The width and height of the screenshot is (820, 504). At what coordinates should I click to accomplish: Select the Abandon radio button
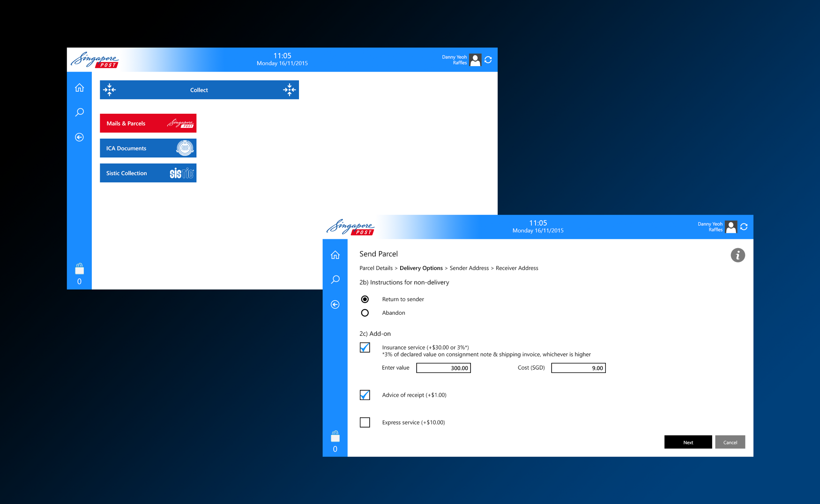click(x=365, y=313)
